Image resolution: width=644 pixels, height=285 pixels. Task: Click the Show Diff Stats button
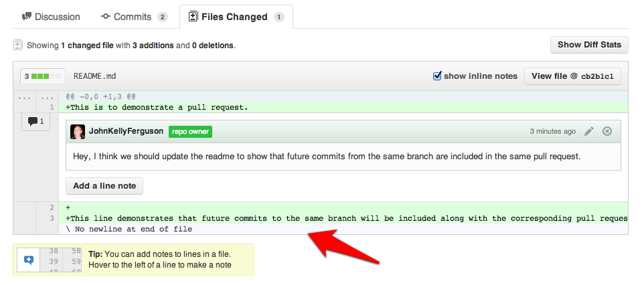589,45
